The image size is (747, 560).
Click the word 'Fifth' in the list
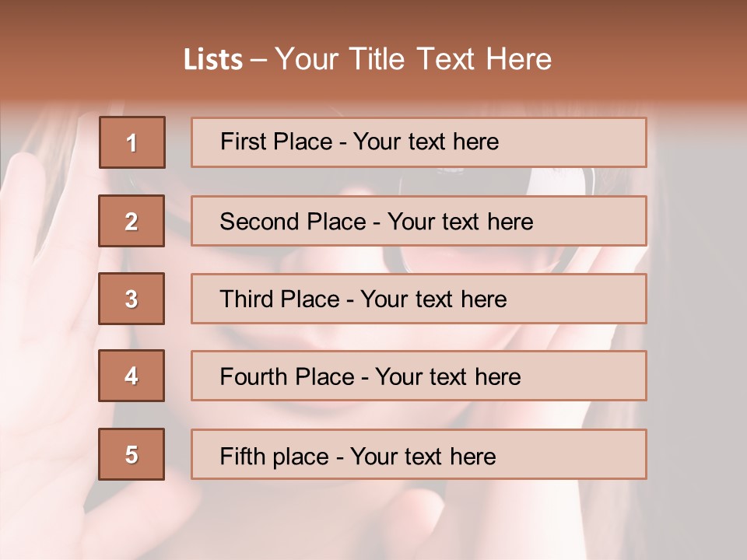(244, 456)
